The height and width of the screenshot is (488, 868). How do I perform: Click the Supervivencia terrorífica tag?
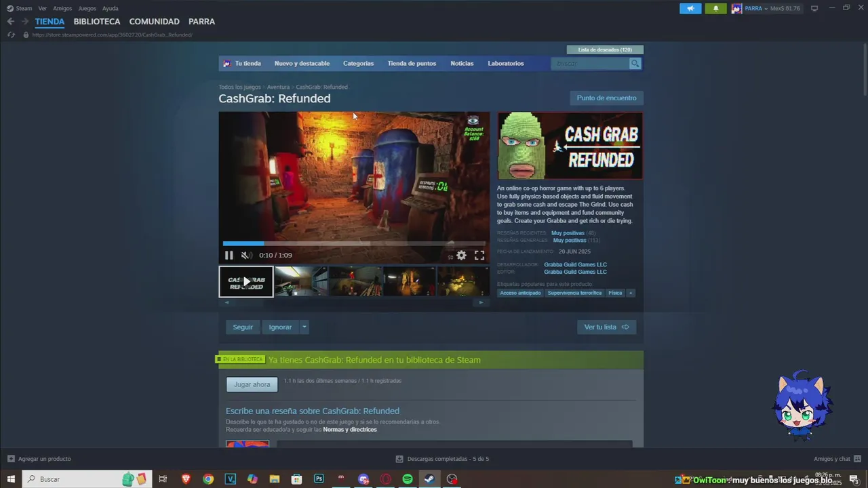(x=574, y=293)
